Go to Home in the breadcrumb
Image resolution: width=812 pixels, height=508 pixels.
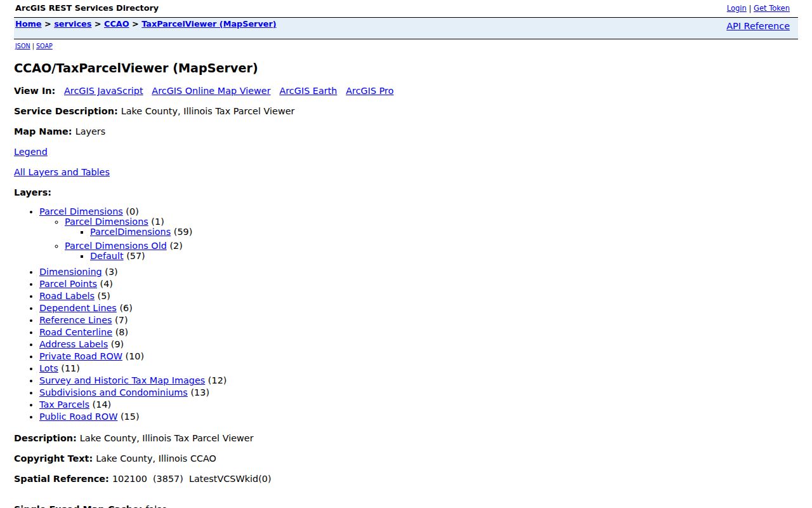pos(29,24)
